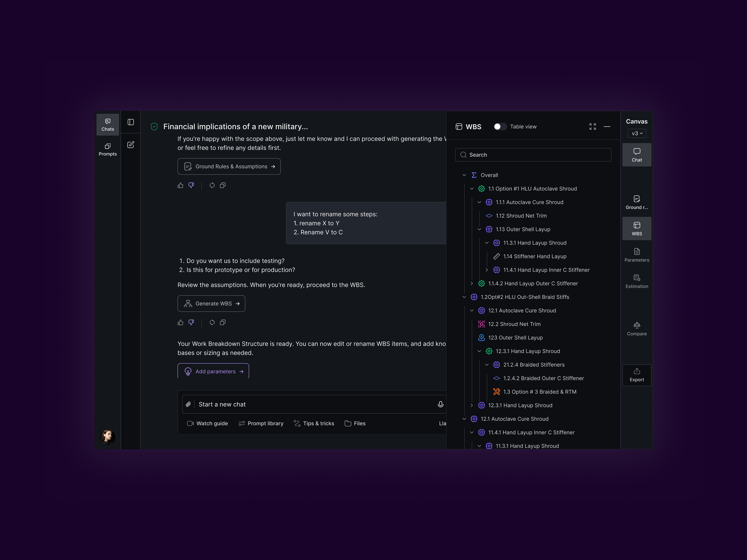Thumbs down the Ground Rules response

click(191, 185)
